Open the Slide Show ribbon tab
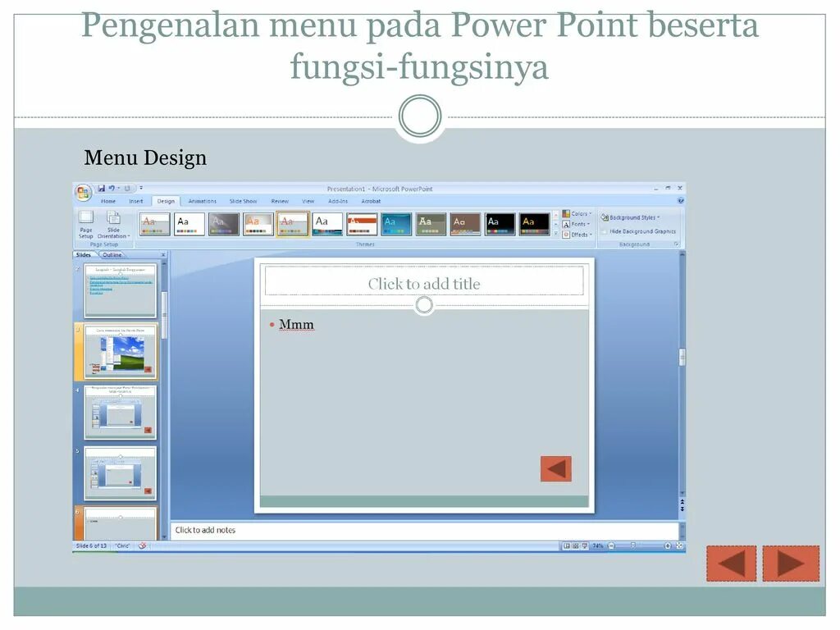Screen dimensions: 840x630 coord(243,202)
